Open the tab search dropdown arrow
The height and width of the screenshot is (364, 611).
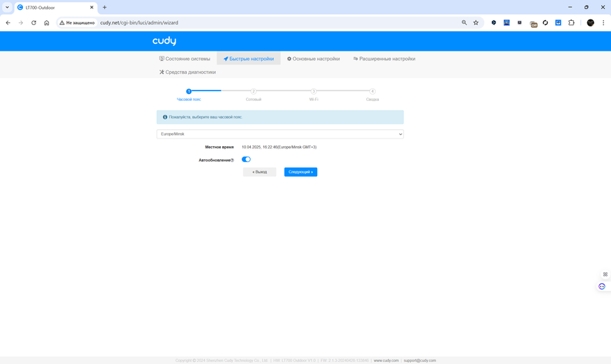coord(7,8)
